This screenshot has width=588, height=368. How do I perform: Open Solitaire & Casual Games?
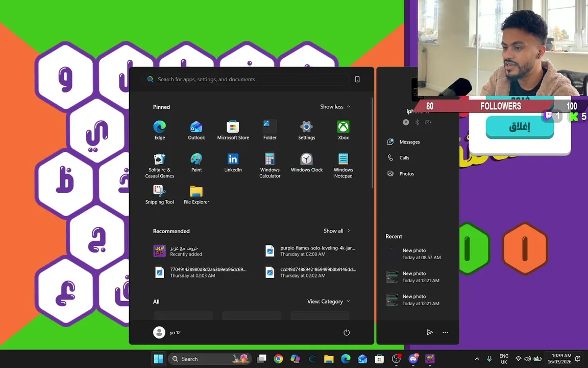pyautogui.click(x=159, y=165)
